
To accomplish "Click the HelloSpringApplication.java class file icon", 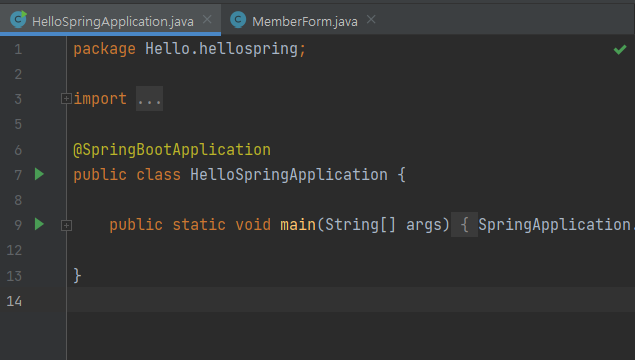I will click(18, 19).
